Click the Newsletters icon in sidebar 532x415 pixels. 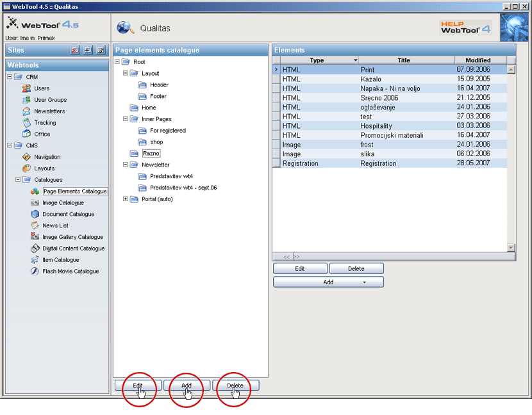pos(26,111)
